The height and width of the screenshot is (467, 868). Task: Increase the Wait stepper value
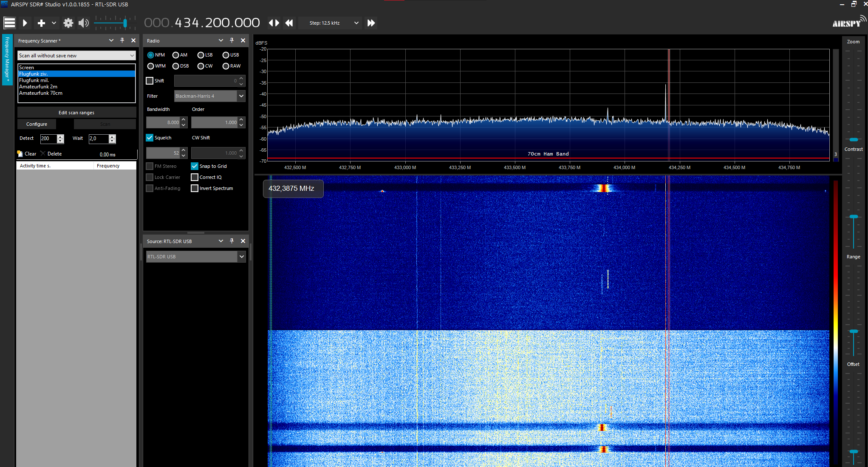click(x=112, y=136)
